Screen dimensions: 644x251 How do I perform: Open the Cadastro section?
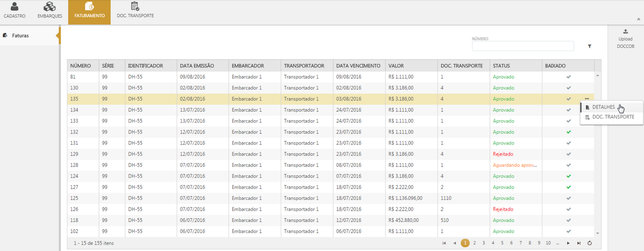coord(14,11)
